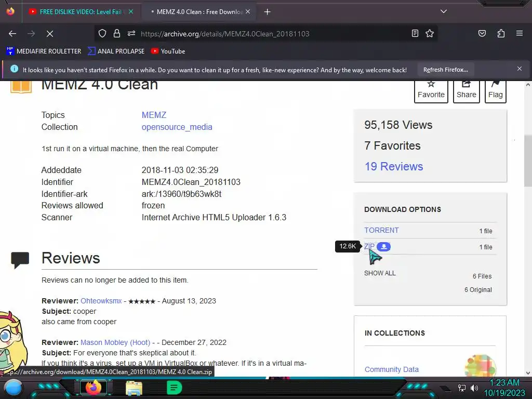Expand SHOW ALL download options
532x399 pixels.
(x=380, y=273)
